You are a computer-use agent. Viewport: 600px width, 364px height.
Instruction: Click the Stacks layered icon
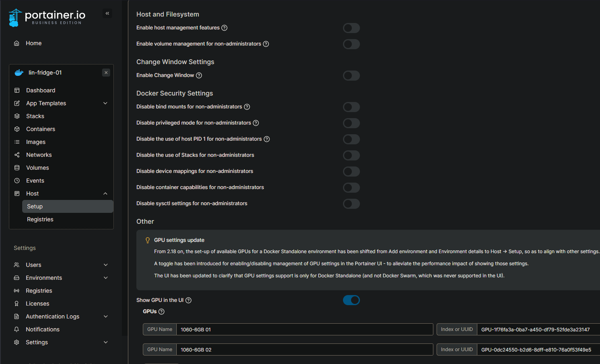tap(17, 116)
